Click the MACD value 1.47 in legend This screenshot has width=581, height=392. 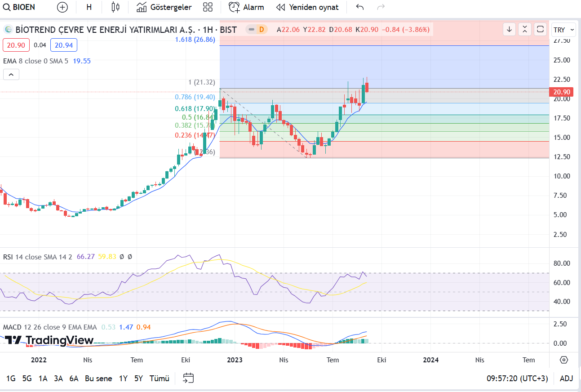point(126,327)
